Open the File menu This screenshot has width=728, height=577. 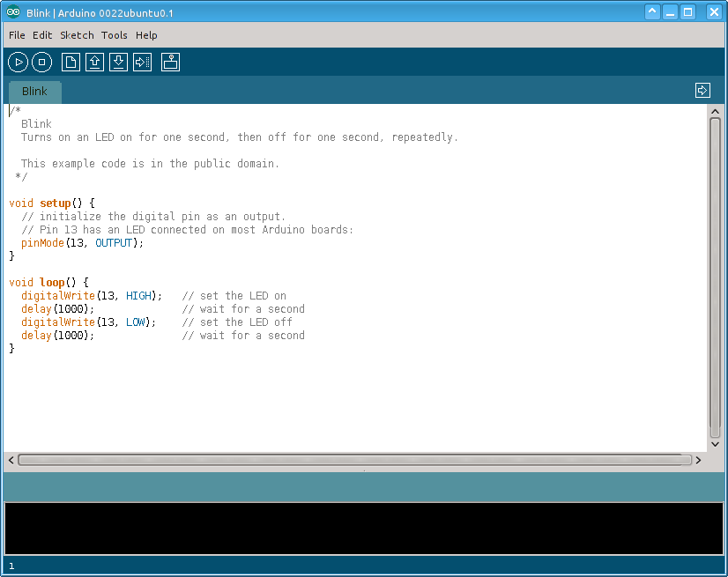pos(17,35)
